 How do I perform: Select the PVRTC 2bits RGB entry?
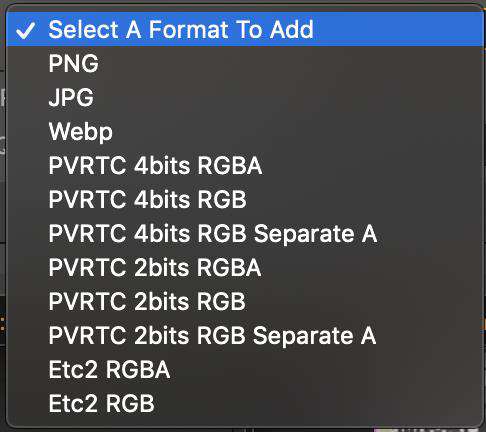245,301
